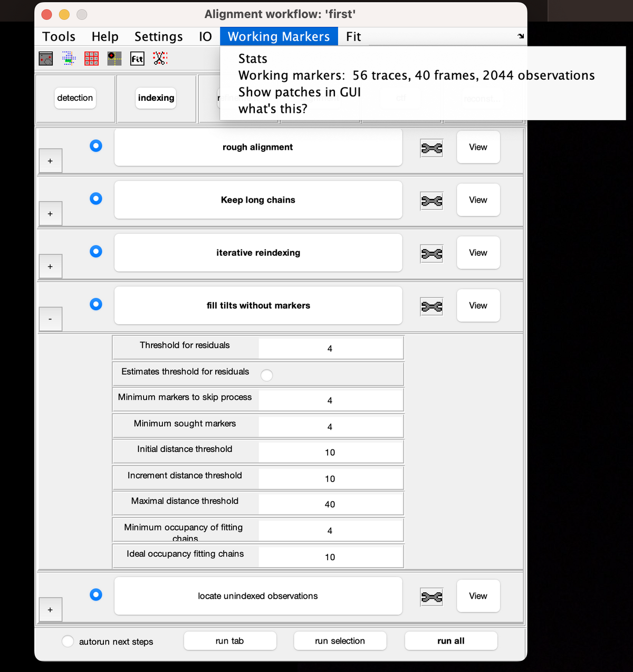Viewport: 633px width, 672px height.
Task: Collapse fill tilts without markers options
Action: click(50, 319)
